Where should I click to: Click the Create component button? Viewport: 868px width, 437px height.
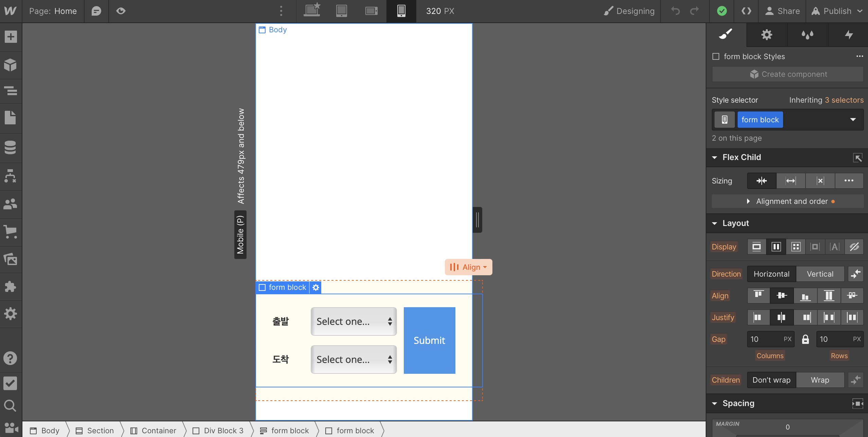pos(788,74)
